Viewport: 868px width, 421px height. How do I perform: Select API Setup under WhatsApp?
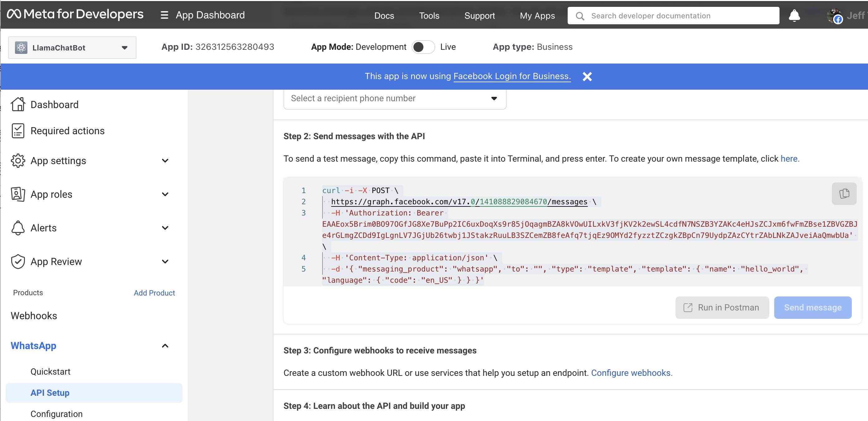[x=50, y=393]
